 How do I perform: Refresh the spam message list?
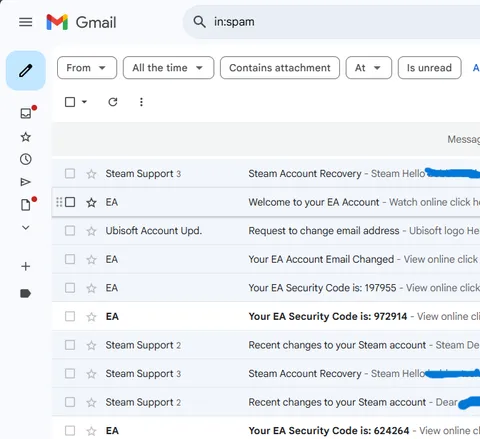(x=113, y=102)
